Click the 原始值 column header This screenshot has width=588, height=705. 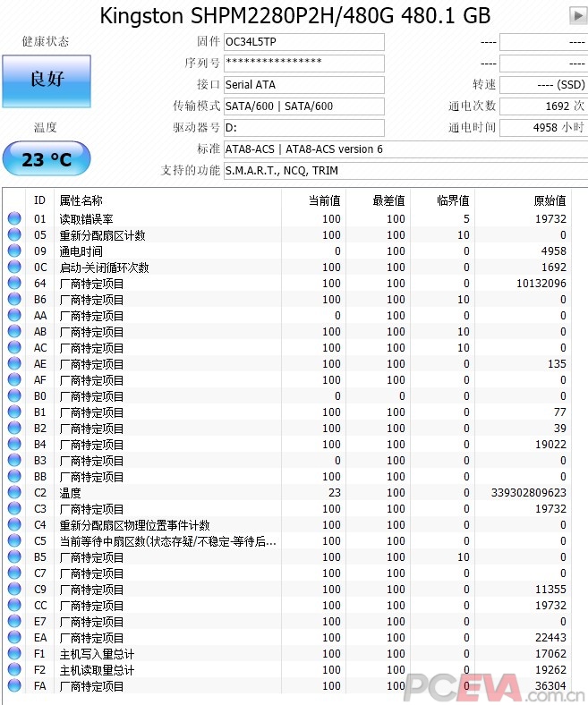point(550,200)
